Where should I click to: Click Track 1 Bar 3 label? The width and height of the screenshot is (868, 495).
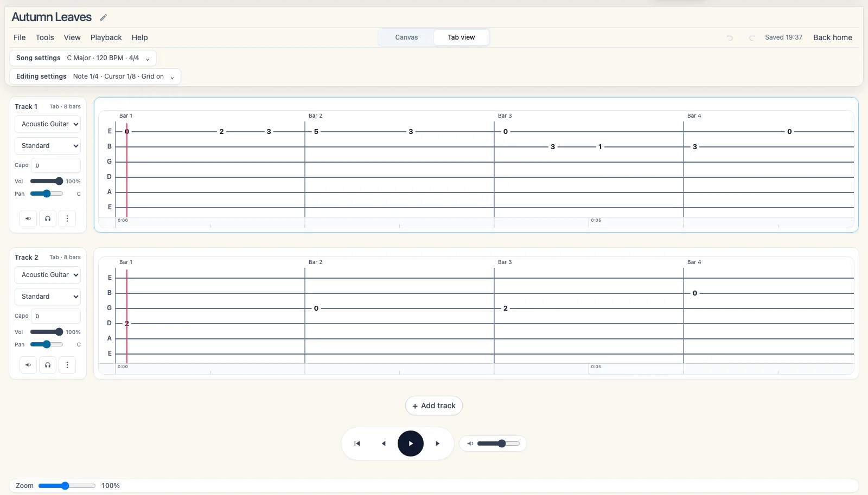(505, 116)
